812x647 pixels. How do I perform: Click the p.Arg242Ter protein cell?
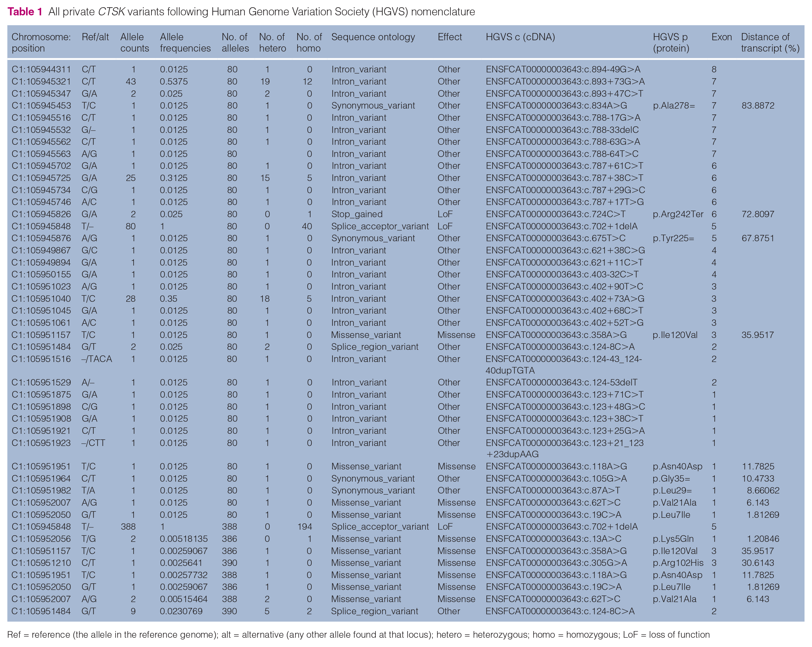678,214
